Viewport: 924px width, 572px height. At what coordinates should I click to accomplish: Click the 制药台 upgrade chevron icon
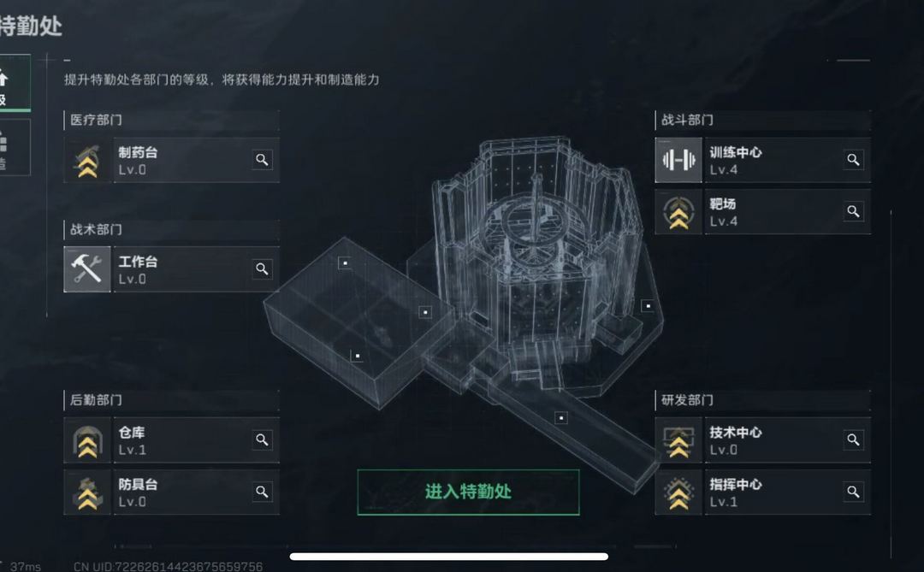pos(87,160)
